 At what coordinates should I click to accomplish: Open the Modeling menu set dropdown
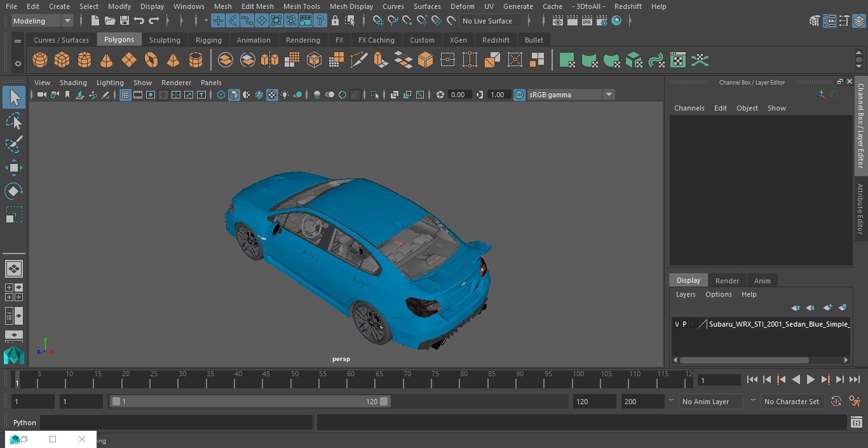[x=42, y=21]
